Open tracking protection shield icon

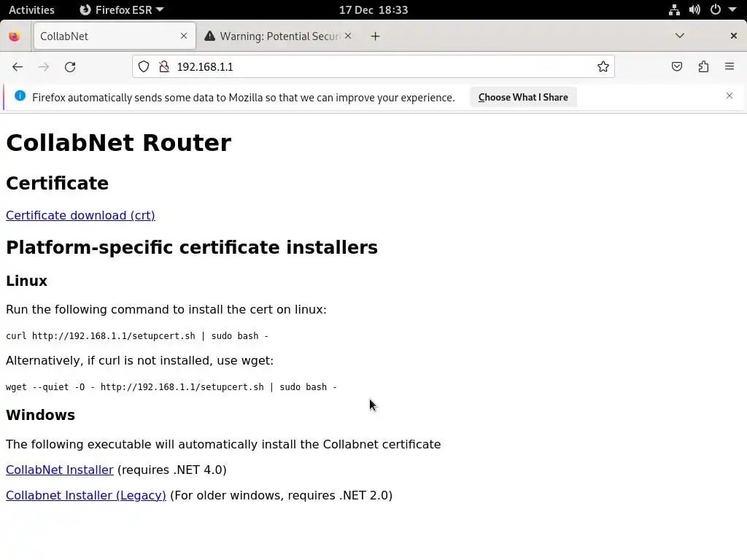click(x=144, y=66)
